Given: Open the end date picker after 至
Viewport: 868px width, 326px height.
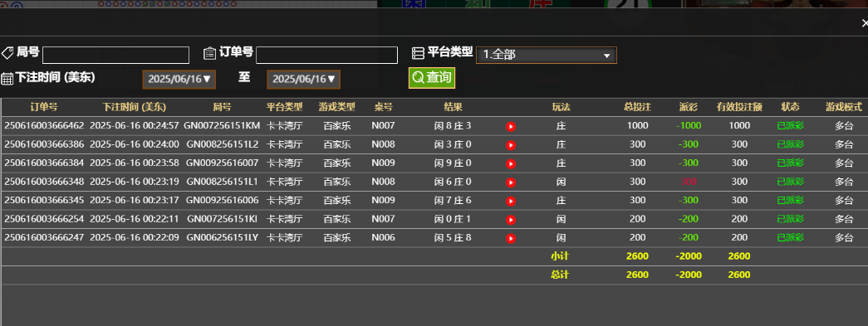Looking at the screenshot, I should [x=303, y=79].
